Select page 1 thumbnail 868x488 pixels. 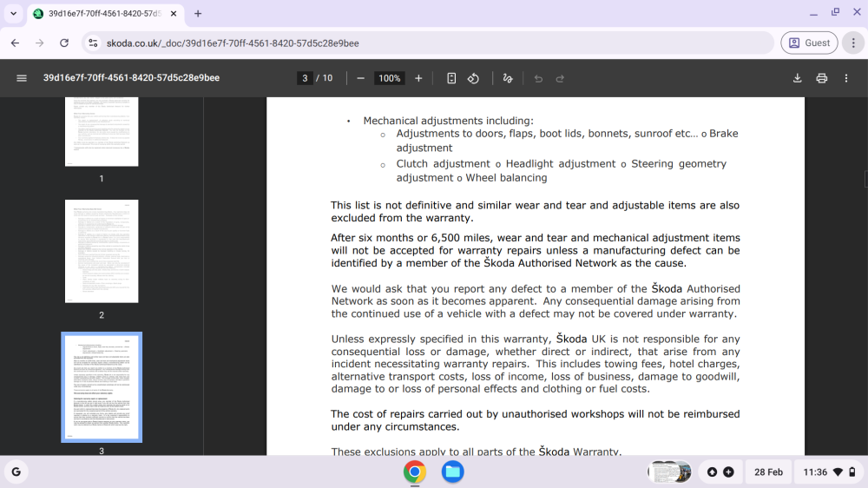point(102,132)
